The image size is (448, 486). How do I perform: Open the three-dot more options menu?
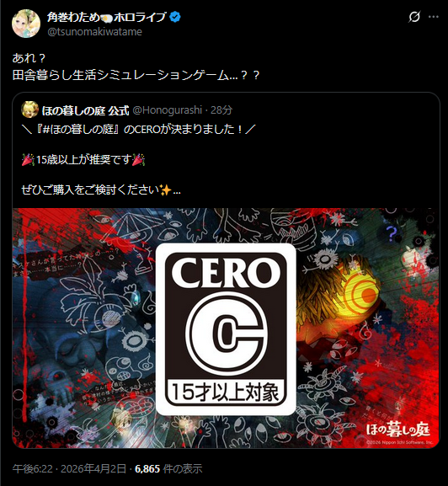pyautogui.click(x=434, y=17)
